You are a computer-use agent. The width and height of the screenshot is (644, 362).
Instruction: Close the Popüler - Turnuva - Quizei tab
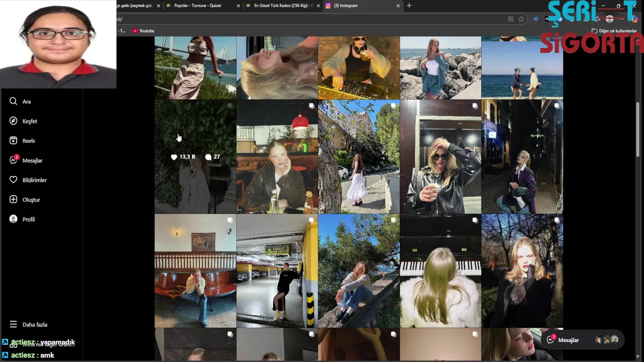pos(238,6)
